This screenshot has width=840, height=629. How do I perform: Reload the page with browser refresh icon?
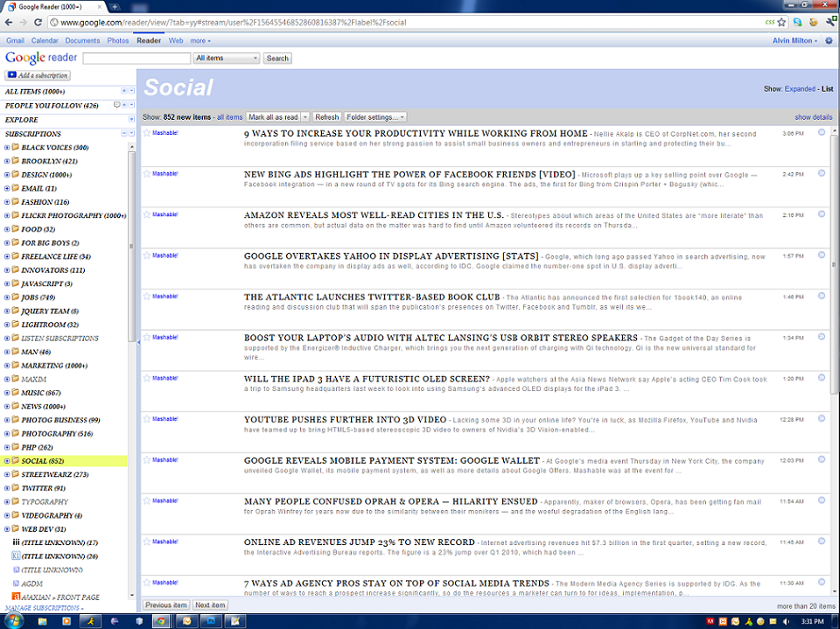(38, 22)
